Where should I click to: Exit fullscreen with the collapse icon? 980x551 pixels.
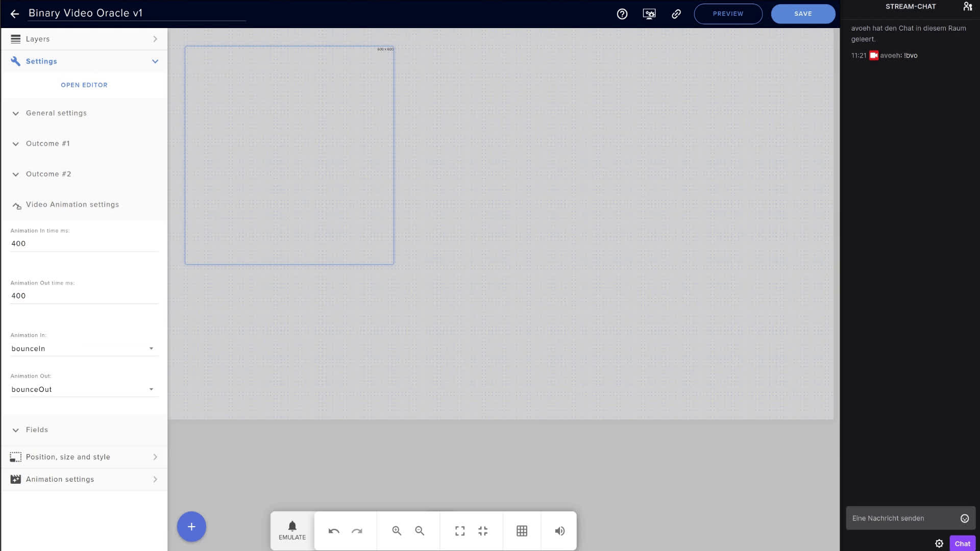(482, 531)
